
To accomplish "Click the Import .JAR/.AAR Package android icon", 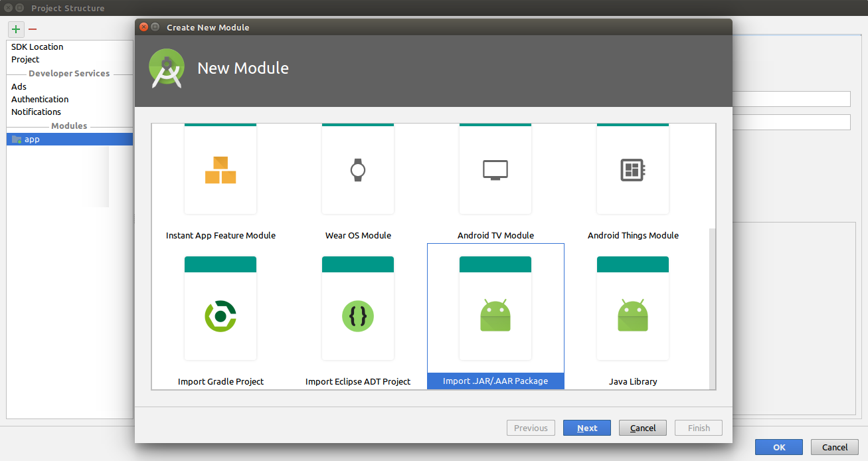I will point(495,316).
